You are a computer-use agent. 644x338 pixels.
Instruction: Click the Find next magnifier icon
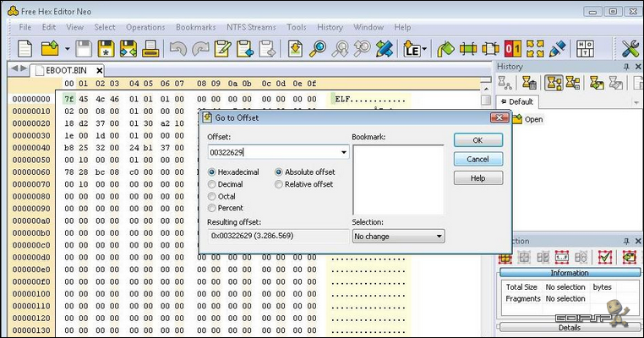(363, 48)
